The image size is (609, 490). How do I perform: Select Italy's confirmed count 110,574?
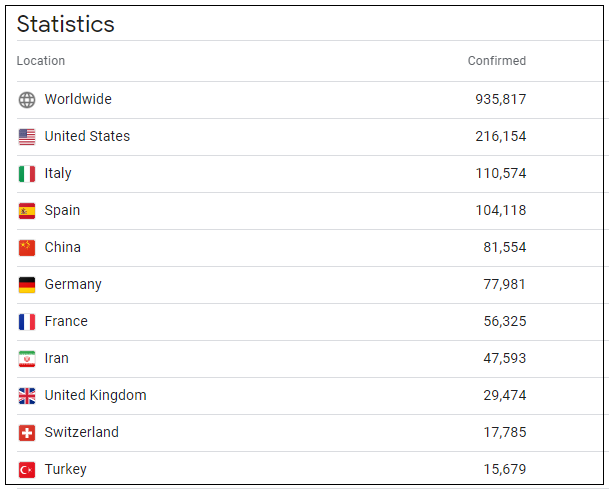coord(500,174)
